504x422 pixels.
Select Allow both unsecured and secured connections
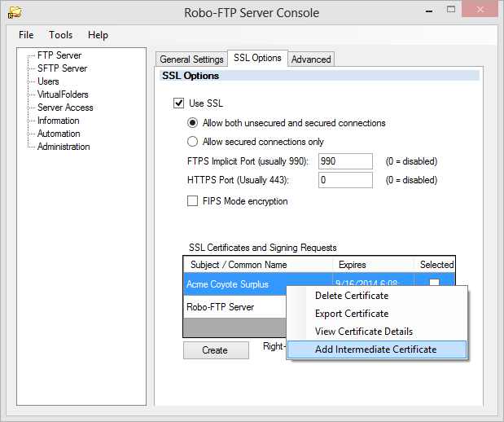(192, 123)
